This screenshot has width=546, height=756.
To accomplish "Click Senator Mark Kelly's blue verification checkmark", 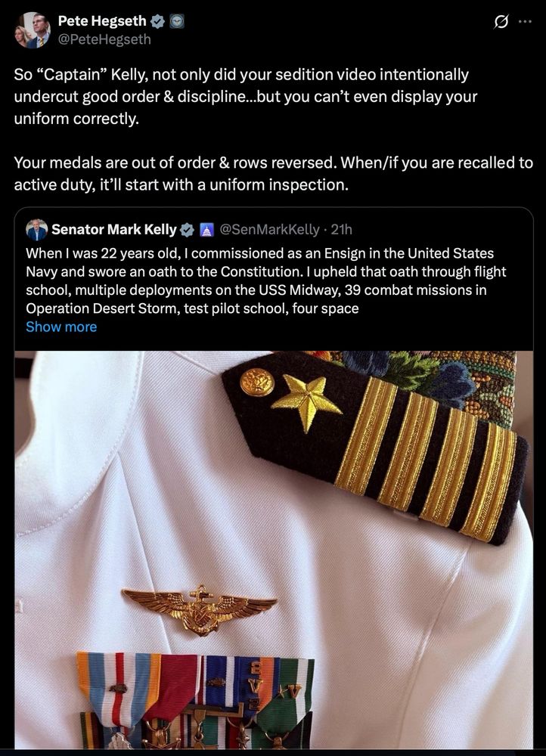I will (x=188, y=229).
